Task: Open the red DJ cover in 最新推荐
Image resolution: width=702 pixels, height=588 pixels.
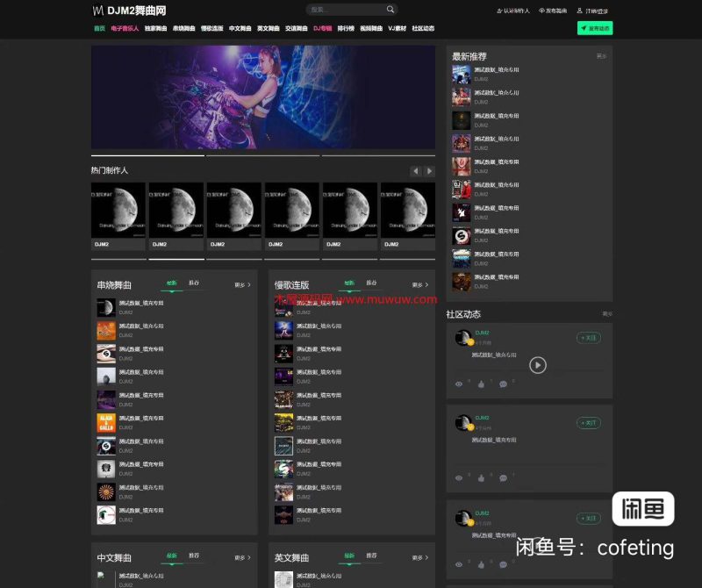Action: [462, 190]
